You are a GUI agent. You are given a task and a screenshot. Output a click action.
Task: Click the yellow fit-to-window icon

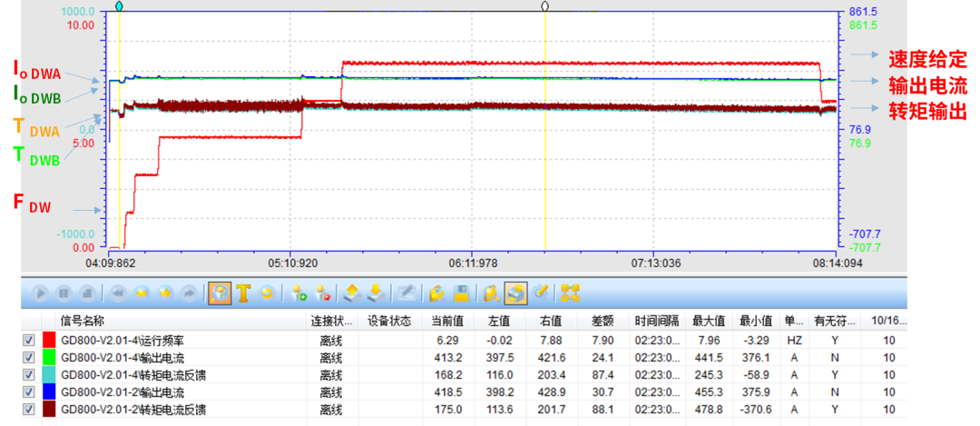pos(570,293)
